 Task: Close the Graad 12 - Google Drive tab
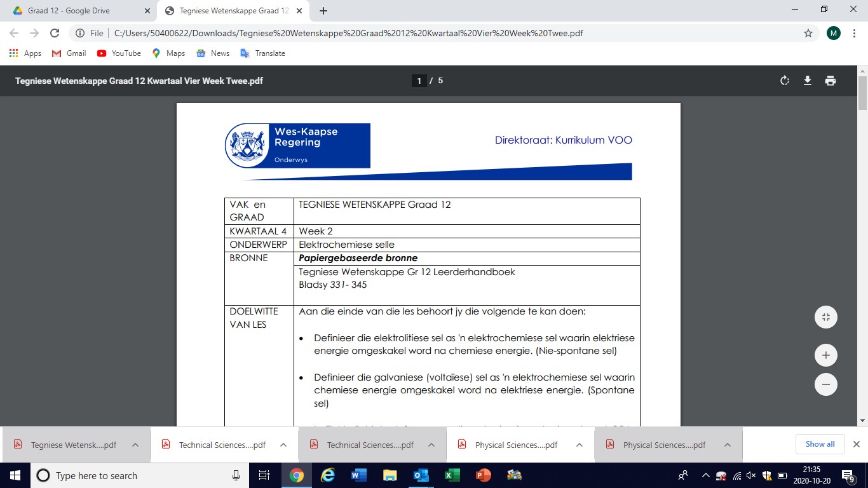[147, 11]
